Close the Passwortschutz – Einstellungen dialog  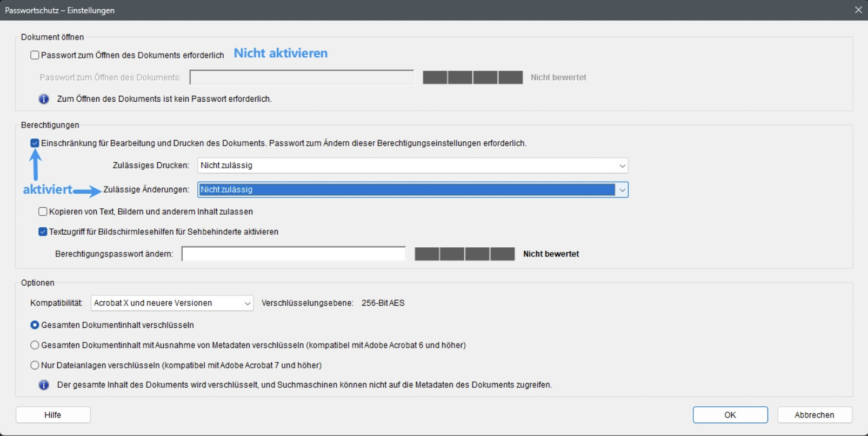(x=858, y=10)
